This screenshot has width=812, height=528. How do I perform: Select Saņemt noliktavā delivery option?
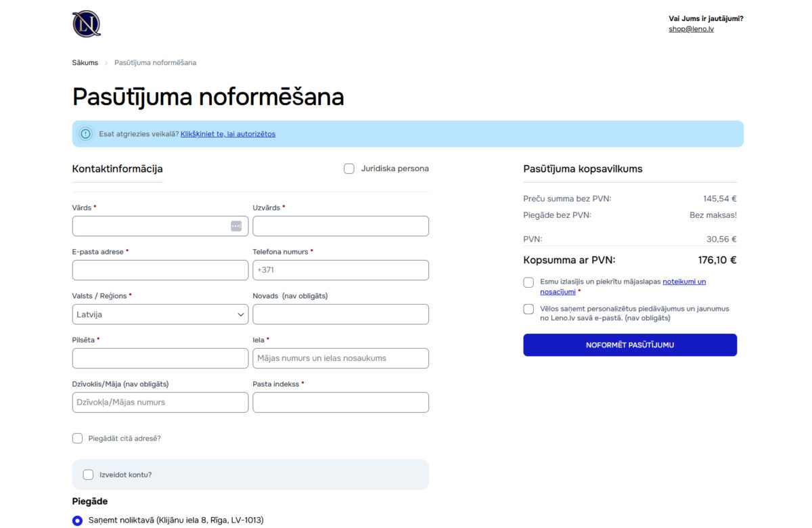pyautogui.click(x=77, y=521)
